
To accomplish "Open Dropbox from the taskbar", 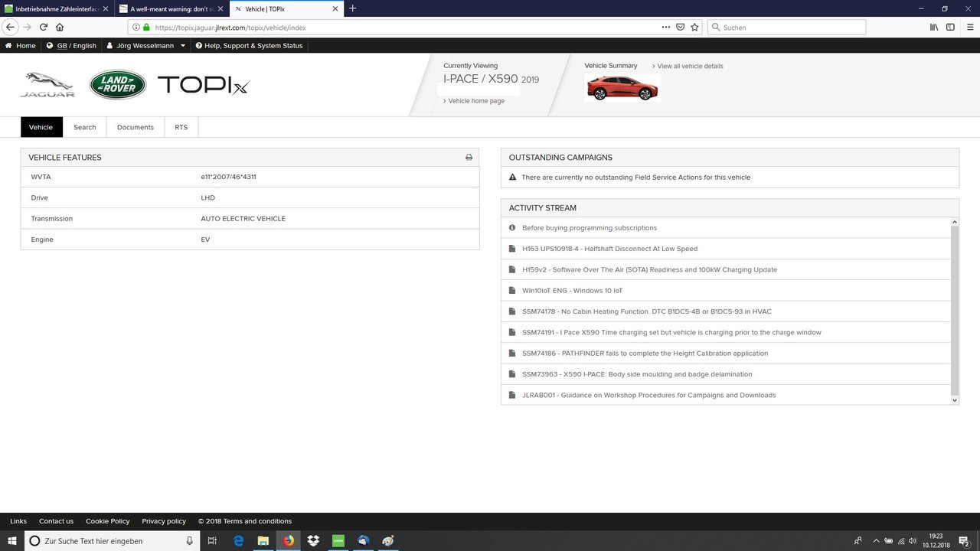I will [x=313, y=541].
